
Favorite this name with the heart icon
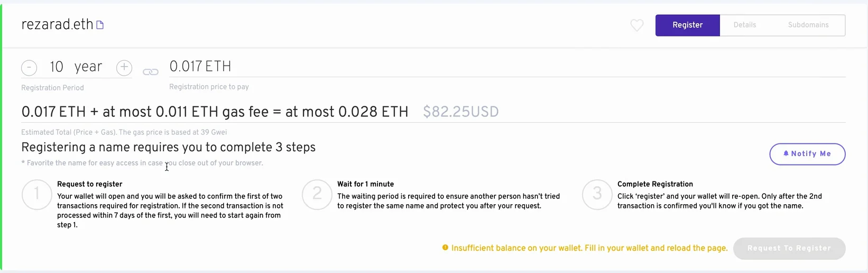[637, 25]
